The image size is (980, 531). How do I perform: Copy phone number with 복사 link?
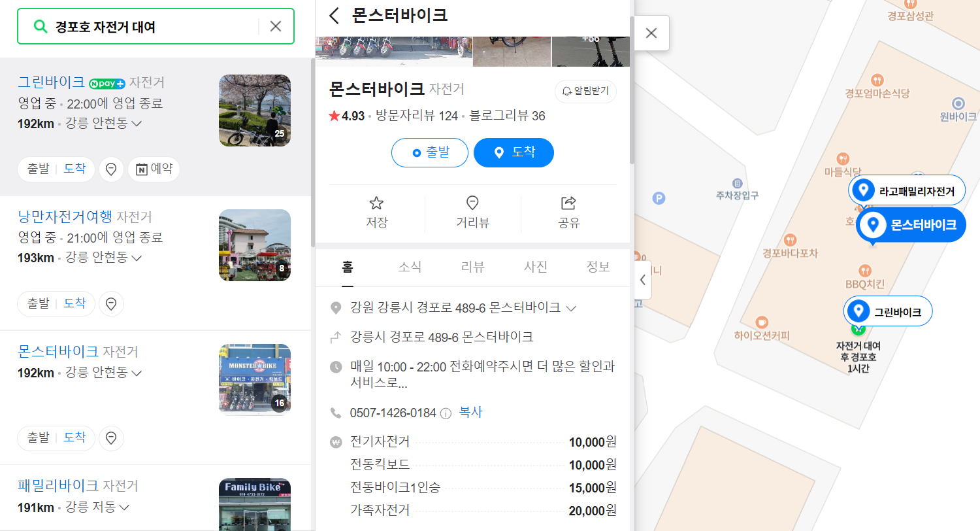tap(471, 413)
